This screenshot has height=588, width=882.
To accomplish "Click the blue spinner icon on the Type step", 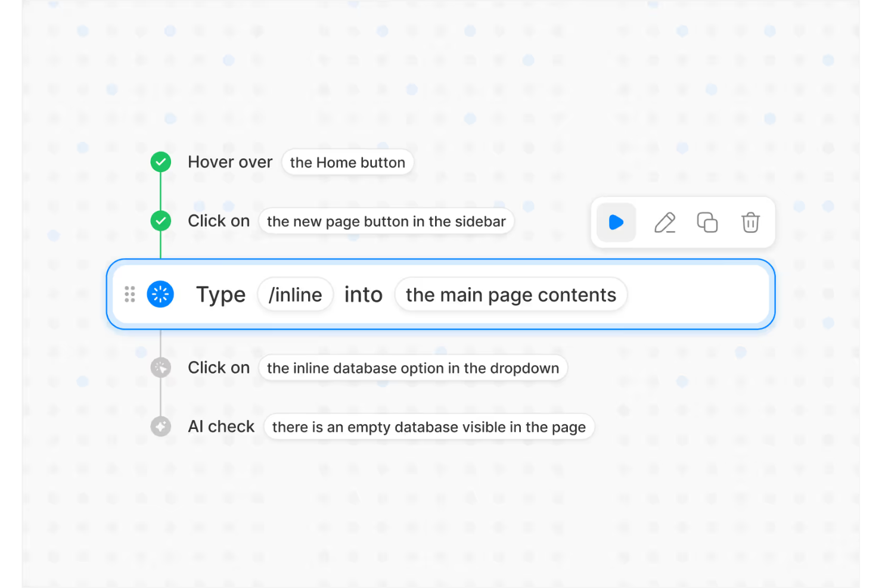I will tap(160, 294).
